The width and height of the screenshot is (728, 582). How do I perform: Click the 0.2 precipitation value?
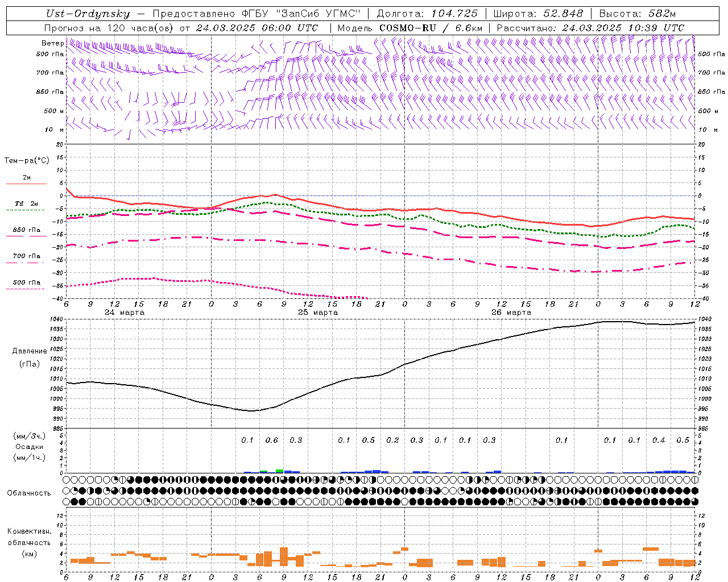coord(392,440)
